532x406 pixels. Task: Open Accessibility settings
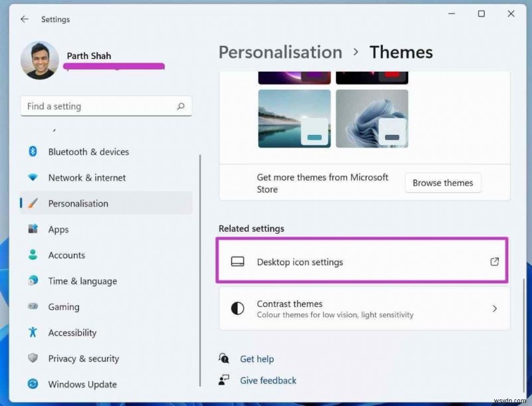pos(73,333)
